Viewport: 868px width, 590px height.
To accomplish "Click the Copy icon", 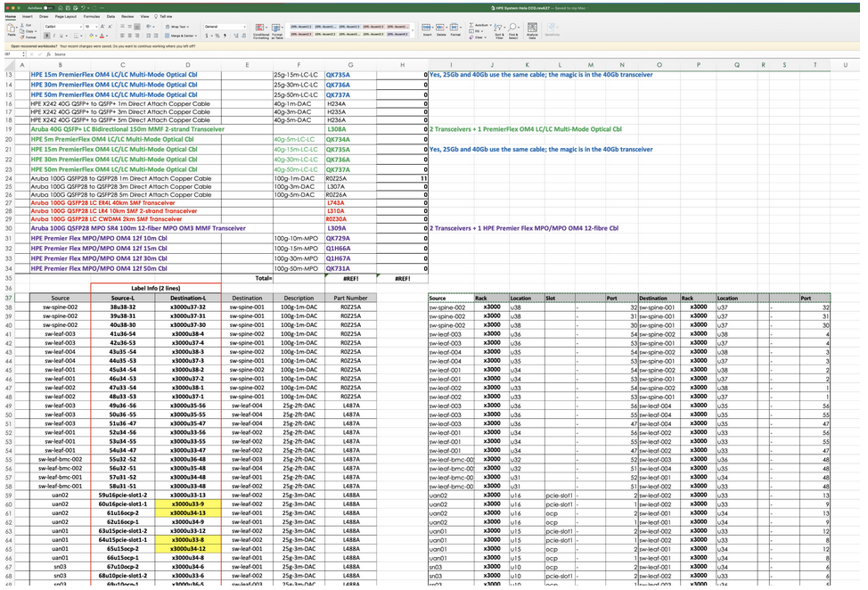I will 22,31.
